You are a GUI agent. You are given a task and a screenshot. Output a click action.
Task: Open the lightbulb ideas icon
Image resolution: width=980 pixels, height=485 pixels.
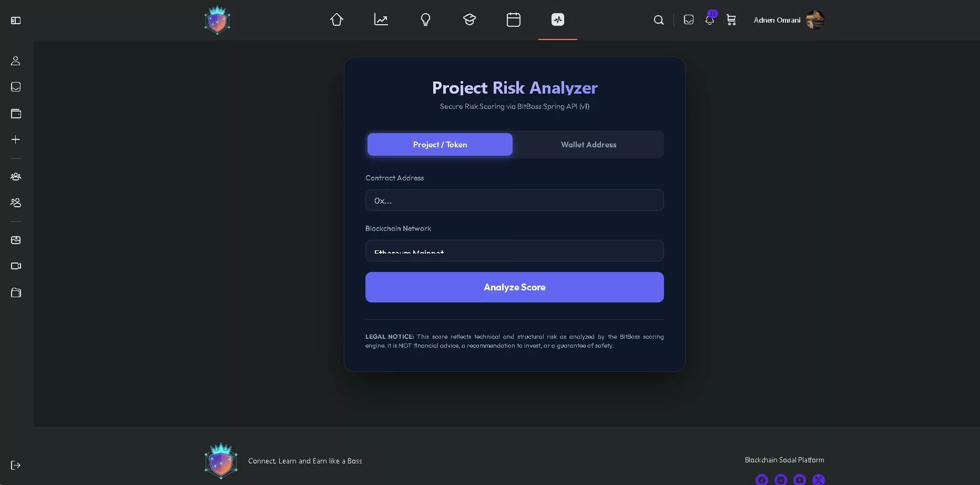[x=425, y=20]
